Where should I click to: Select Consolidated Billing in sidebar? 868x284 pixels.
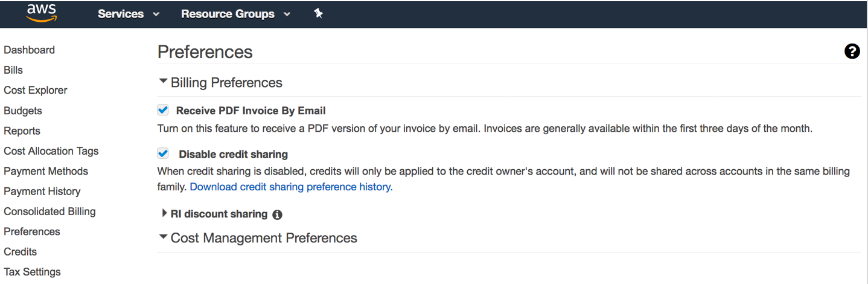49,211
